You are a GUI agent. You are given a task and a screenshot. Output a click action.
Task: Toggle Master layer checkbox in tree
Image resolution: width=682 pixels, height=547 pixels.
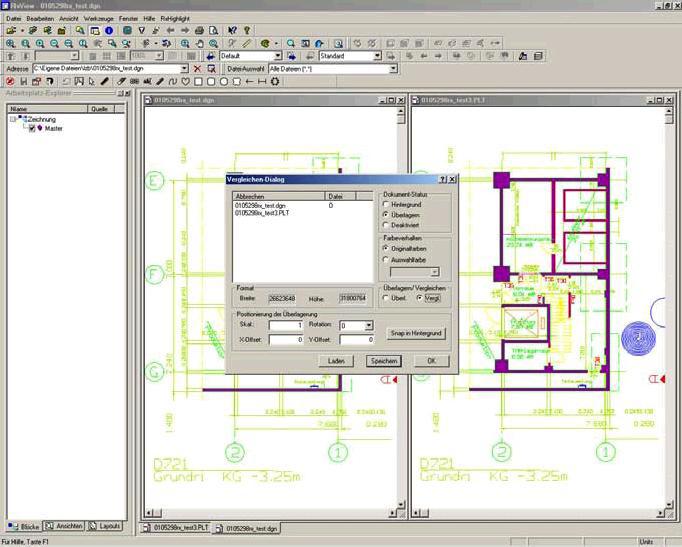click(32, 128)
